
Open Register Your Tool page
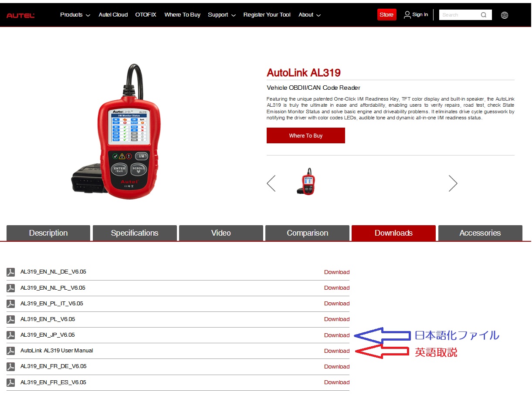pos(267,15)
